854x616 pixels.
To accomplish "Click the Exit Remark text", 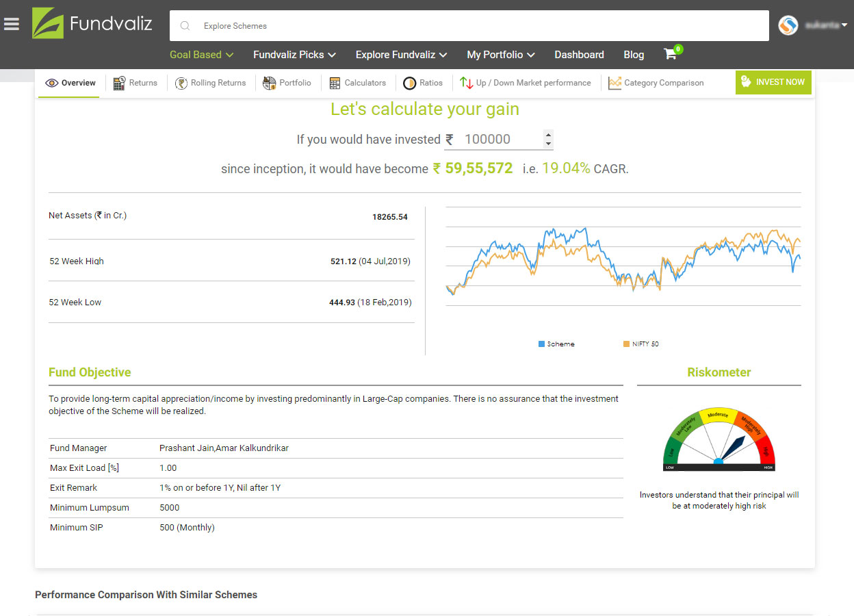I will pyautogui.click(x=220, y=488).
